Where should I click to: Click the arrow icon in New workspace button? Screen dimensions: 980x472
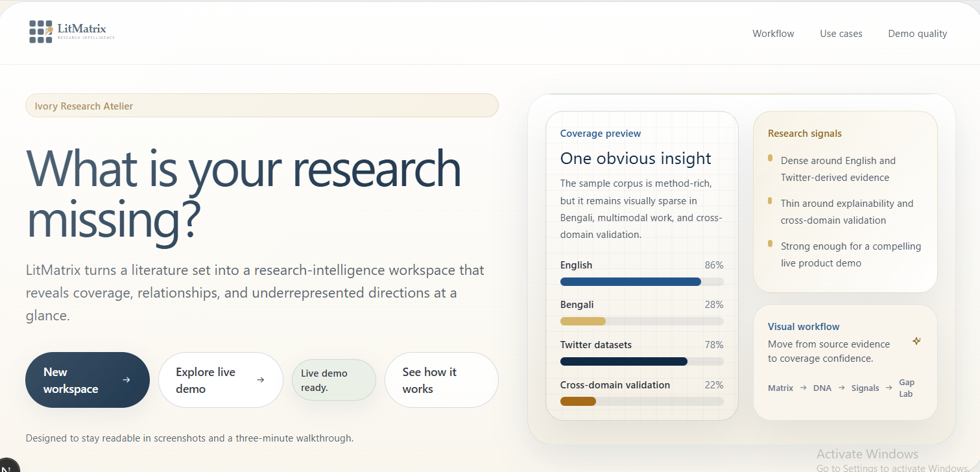coord(126,380)
